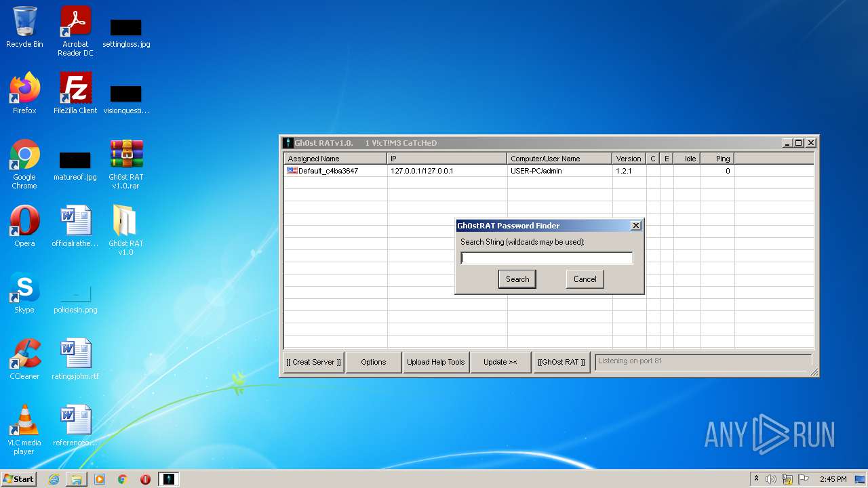Minimize the Gh0st RAT window
This screenshot has width=868, height=488.
(787, 143)
